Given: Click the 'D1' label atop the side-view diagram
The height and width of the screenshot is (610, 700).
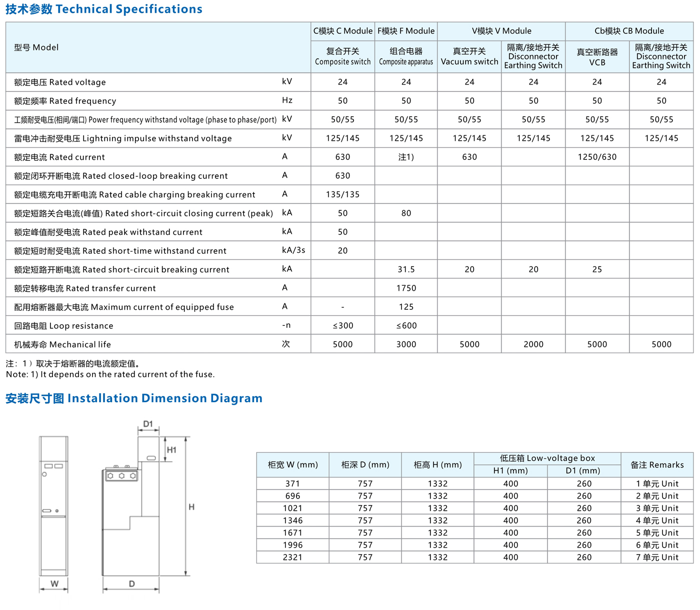Looking at the screenshot, I should pos(148,424).
